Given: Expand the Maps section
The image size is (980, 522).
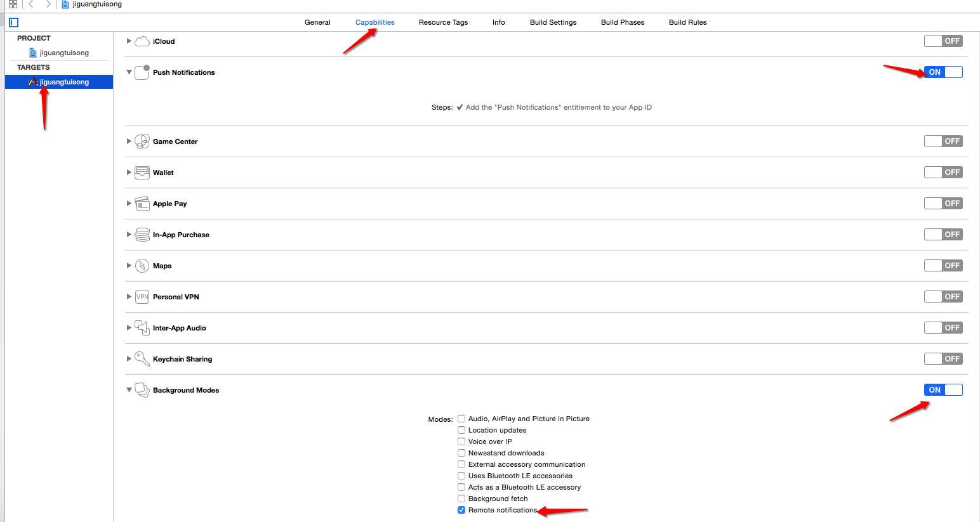Looking at the screenshot, I should click(129, 266).
